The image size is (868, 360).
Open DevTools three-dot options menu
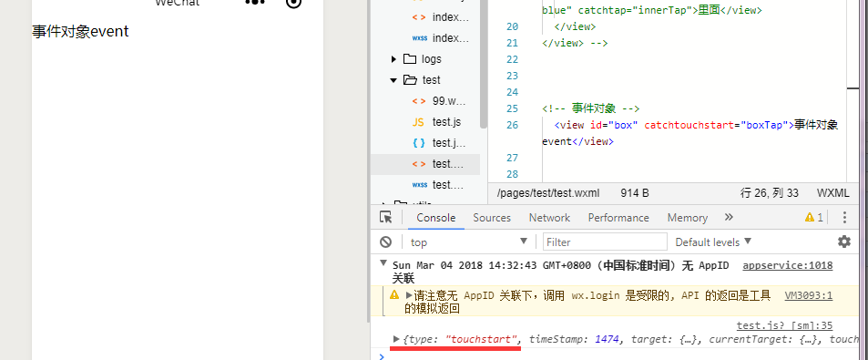point(844,217)
